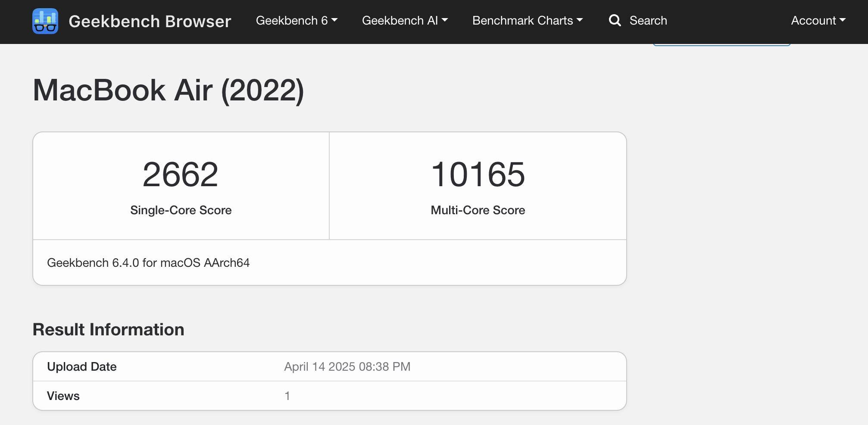Click the Result Information heading

[108, 330]
